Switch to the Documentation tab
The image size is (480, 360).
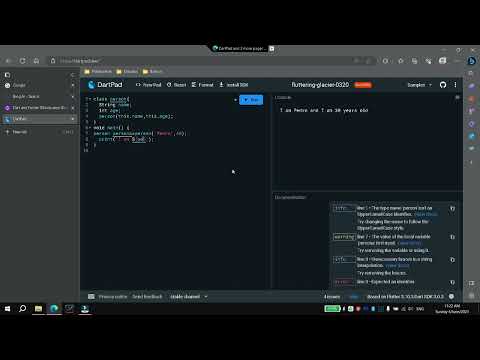290,197
